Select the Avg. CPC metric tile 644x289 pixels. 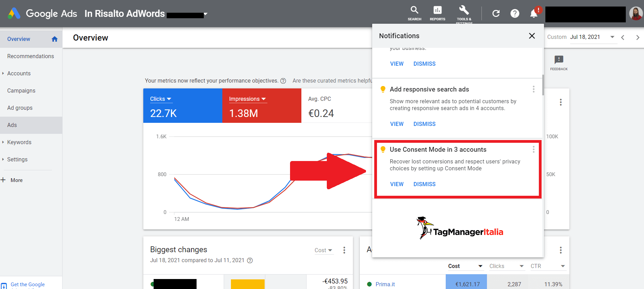pos(337,106)
